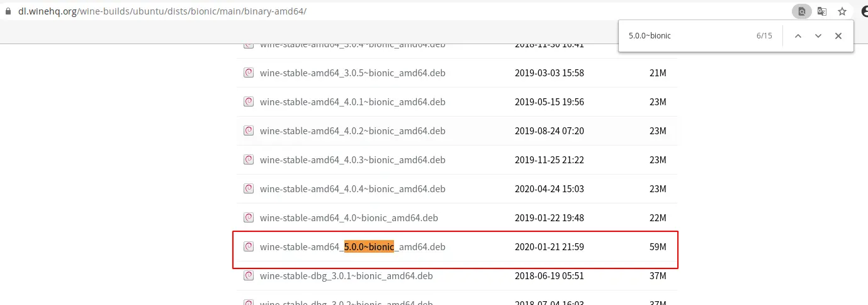Open wine-stable-amd64_4.0~bionic_amd64.deb link

(349, 217)
